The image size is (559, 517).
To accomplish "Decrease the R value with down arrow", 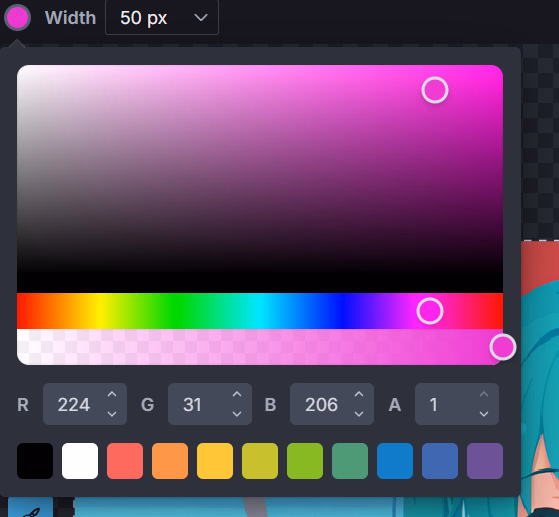I will tap(112, 414).
